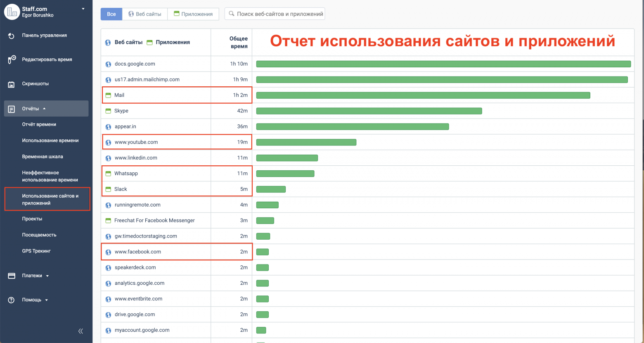Image resolution: width=644 pixels, height=343 pixels.
Task: Open the Панель управления dashboard icon
Action: coord(12,35)
